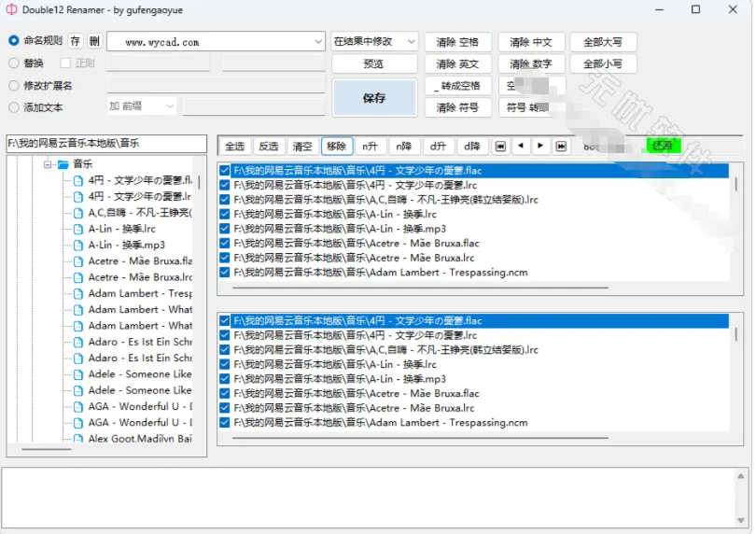
Task: Click 全选 select-all toolbar button
Action: coord(235,147)
